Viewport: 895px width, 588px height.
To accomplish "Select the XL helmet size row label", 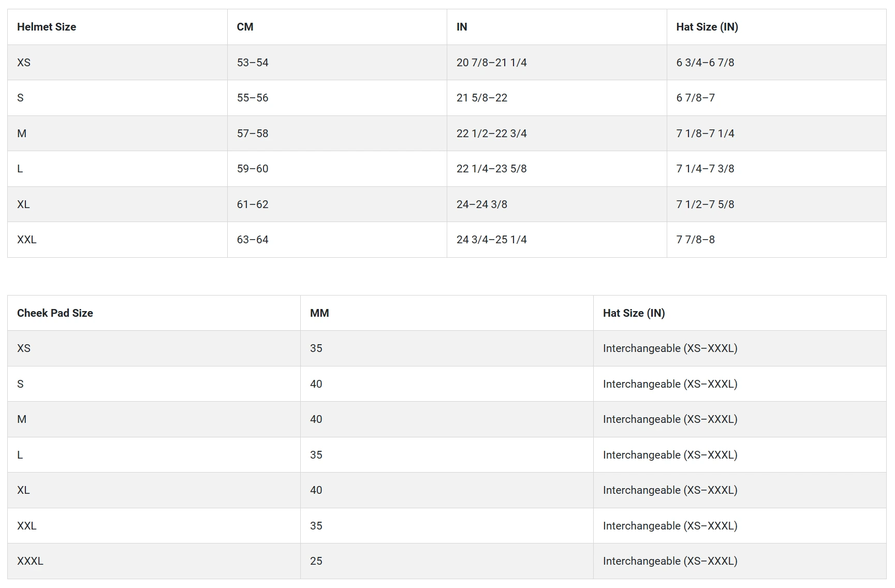I will (23, 204).
